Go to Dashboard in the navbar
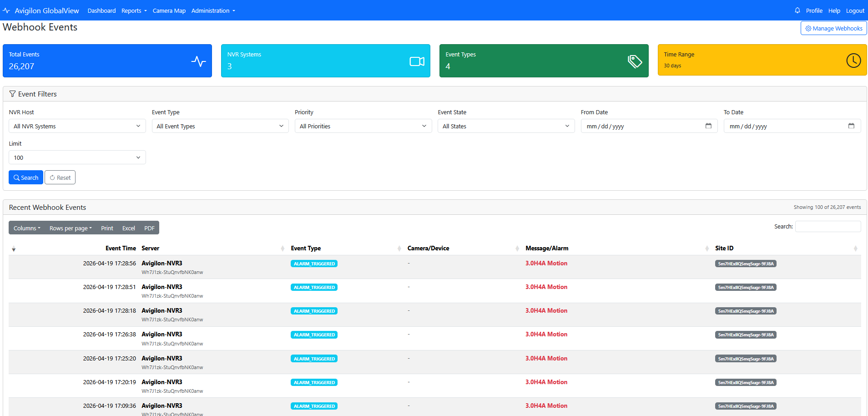 (x=101, y=10)
